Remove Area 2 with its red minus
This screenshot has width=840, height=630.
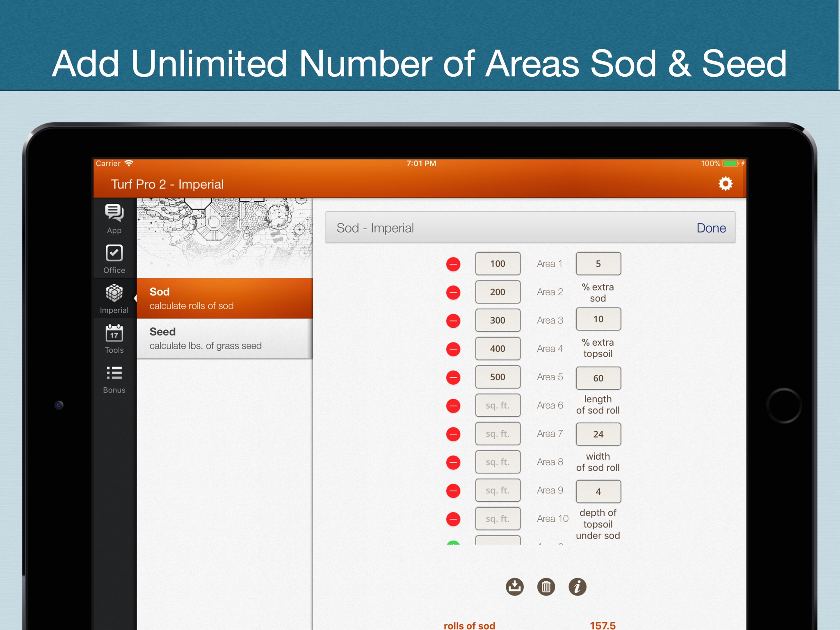click(453, 292)
